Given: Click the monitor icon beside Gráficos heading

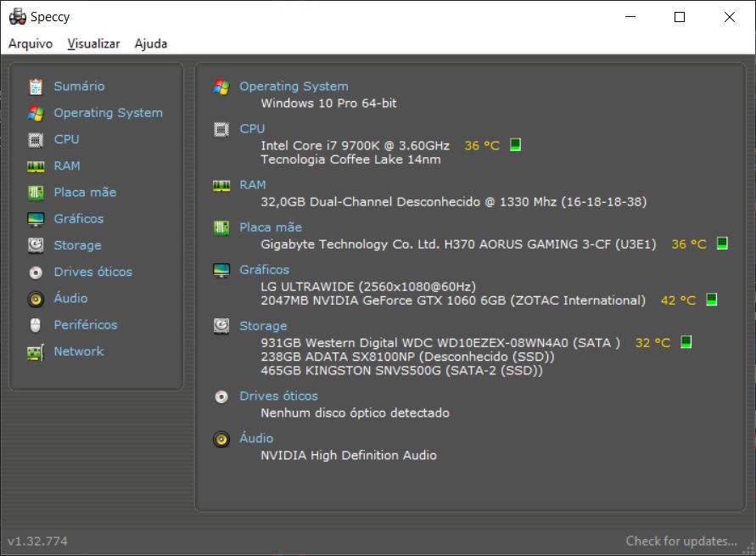Looking at the screenshot, I should 221,270.
